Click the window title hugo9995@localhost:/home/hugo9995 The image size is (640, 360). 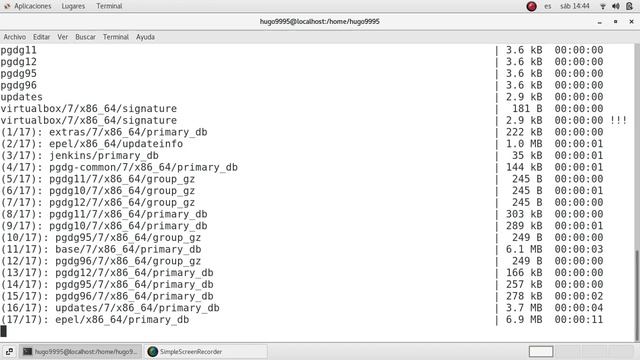click(320, 22)
